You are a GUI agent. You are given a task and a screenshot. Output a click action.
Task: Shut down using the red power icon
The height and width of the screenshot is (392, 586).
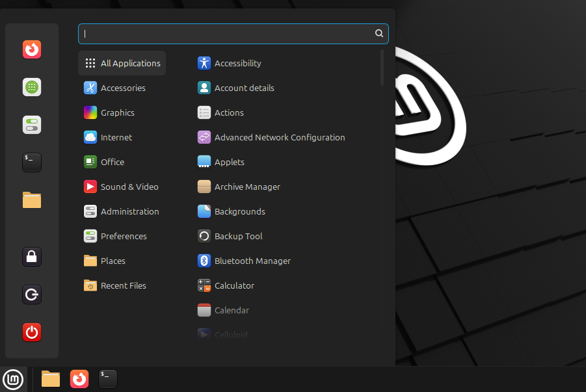tap(31, 332)
